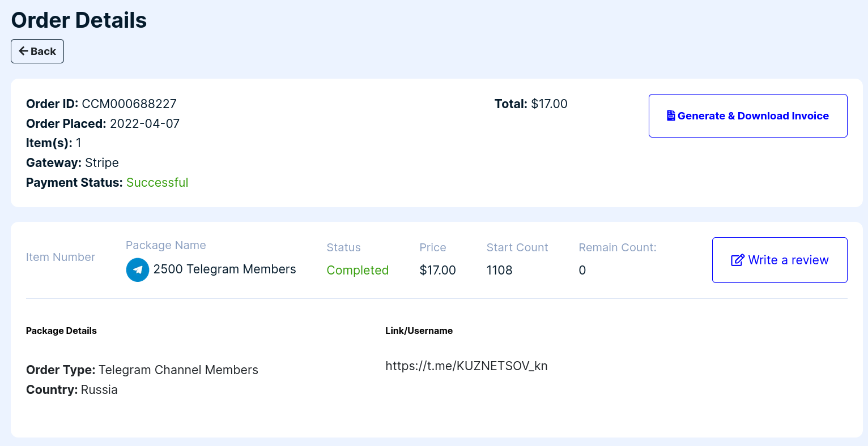Click the Gateway Stripe text
Viewport: 868px width, 446px height.
101,163
